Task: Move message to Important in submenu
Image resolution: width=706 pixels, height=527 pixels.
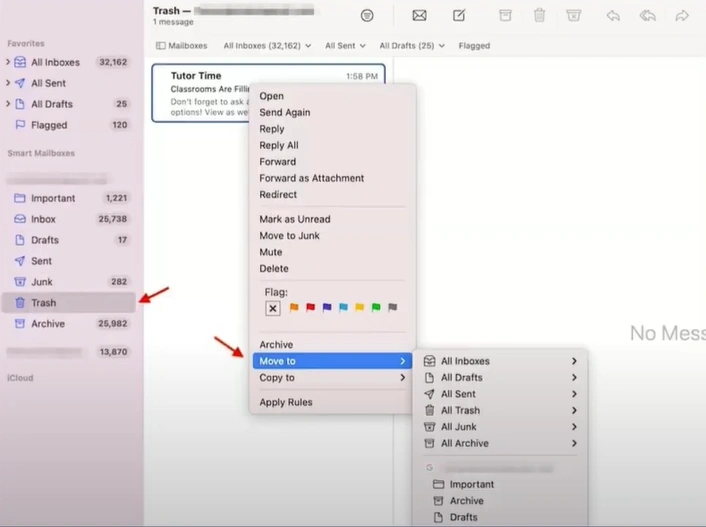Action: coord(500,484)
